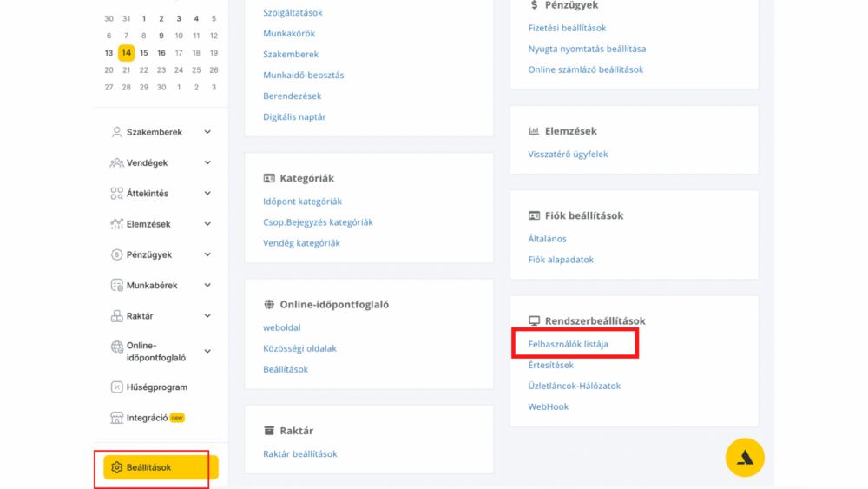The width and height of the screenshot is (868, 489).
Task: Click the Elemzések chart icon in sidebar
Action: [x=116, y=224]
